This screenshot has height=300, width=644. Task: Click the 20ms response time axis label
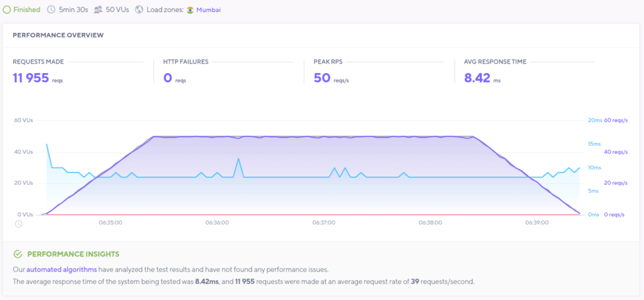pyautogui.click(x=594, y=120)
